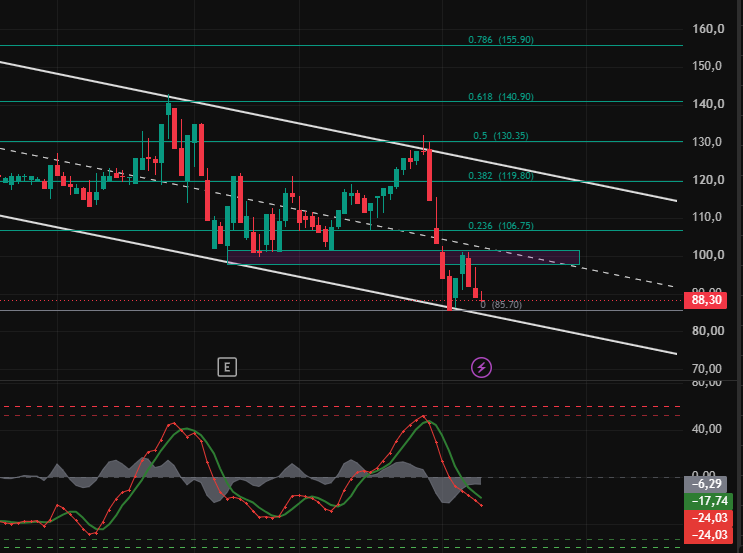743x553 pixels.
Task: Click the purple lightning bolt event icon
Action: pyautogui.click(x=481, y=367)
